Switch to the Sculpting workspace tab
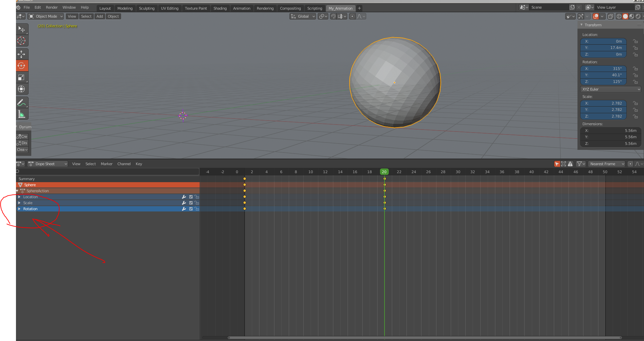This screenshot has height=341, width=644. tap(147, 8)
